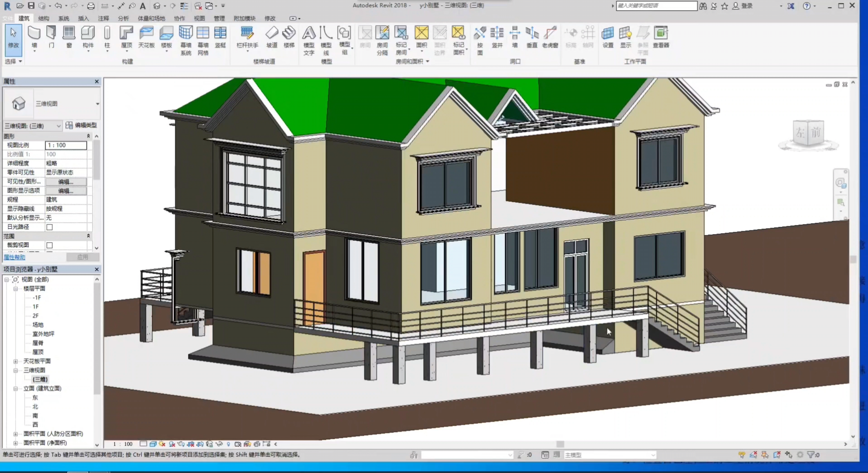Viewport: 868px width, 473px height.
Task: Collapse the Floor Plans (楼层平面) tree node
Action: point(15,289)
